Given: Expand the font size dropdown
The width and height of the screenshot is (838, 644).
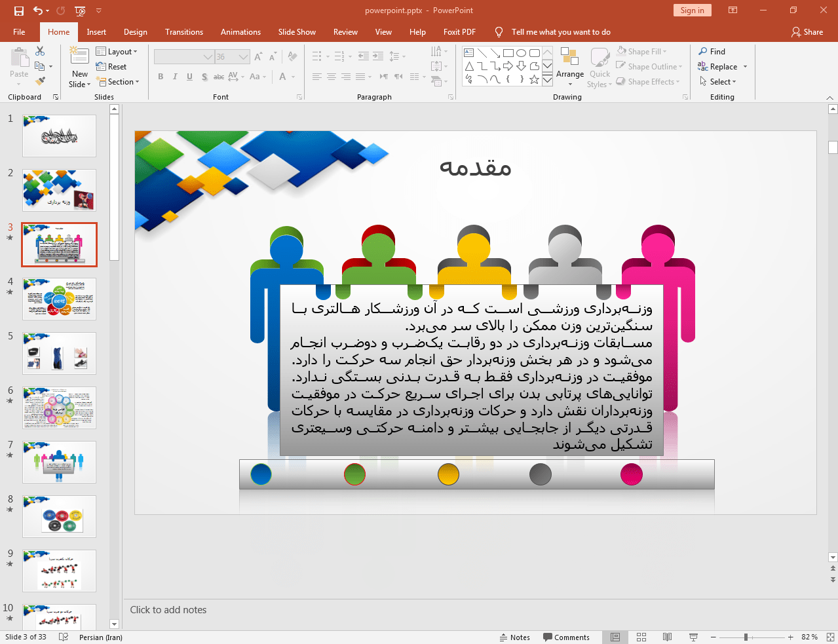Looking at the screenshot, I should tap(244, 57).
